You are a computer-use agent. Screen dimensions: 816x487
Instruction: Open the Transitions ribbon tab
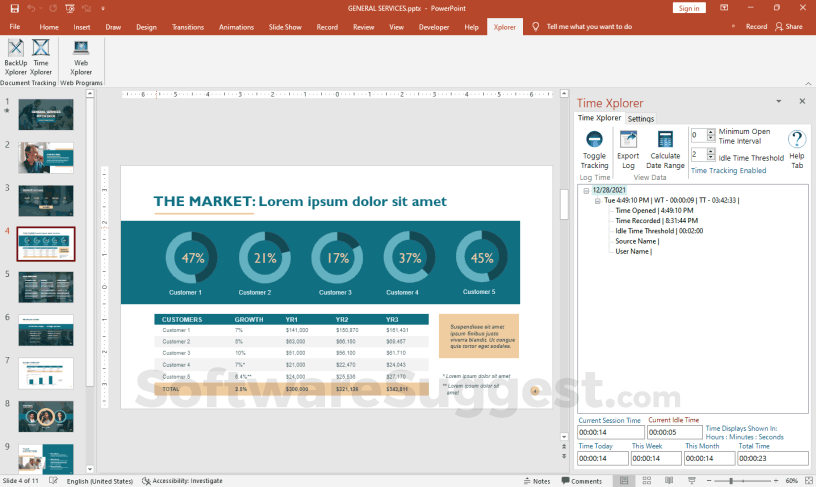click(187, 27)
